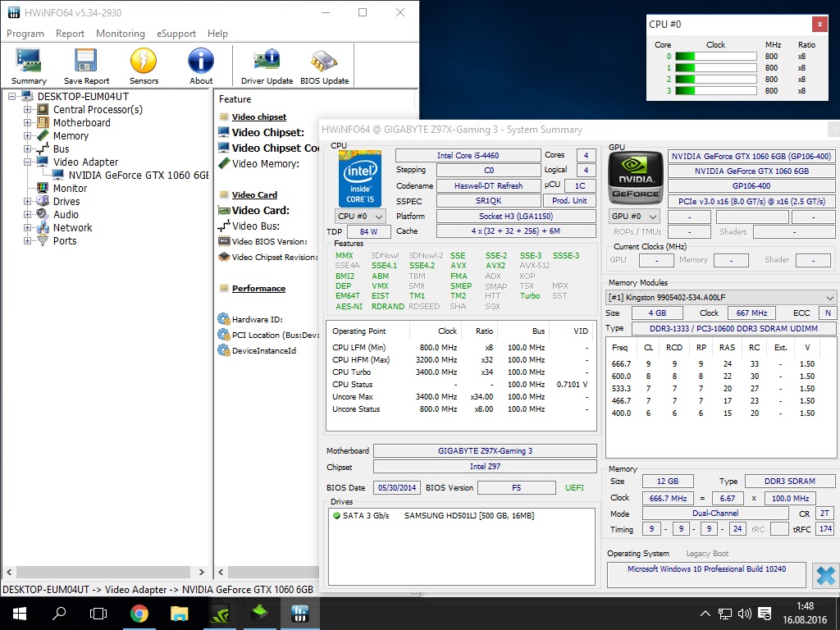Open File Explorer from taskbar
Image resolution: width=840 pixels, height=630 pixels.
point(180,613)
